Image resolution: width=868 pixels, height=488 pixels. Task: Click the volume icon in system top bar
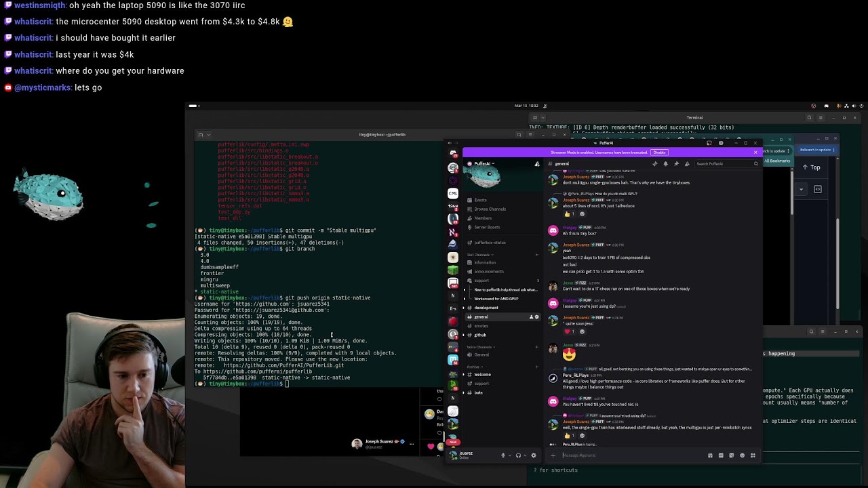coord(854,106)
